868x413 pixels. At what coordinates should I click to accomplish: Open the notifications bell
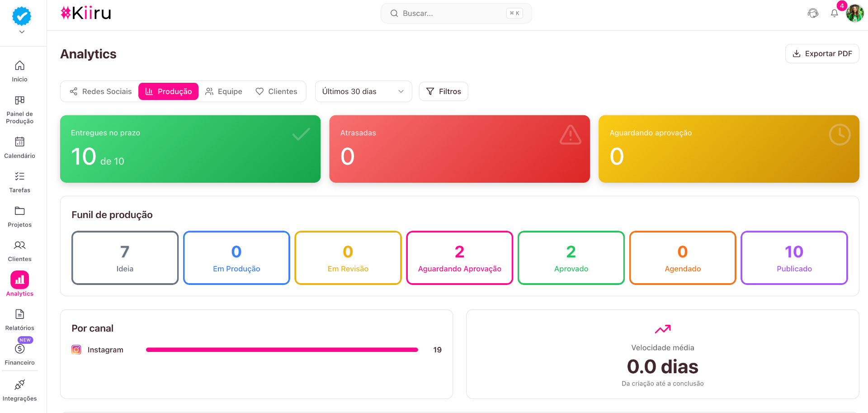point(835,14)
